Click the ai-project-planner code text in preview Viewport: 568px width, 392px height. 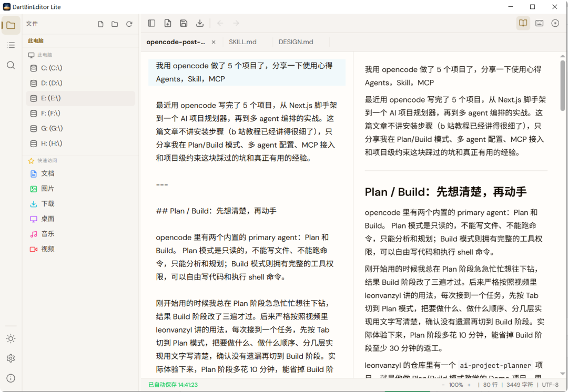[495, 366]
